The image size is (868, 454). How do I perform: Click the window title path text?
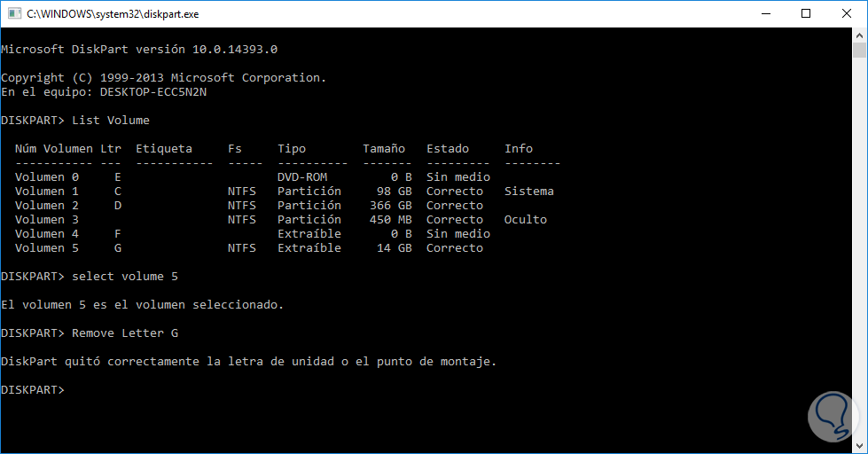(111, 13)
